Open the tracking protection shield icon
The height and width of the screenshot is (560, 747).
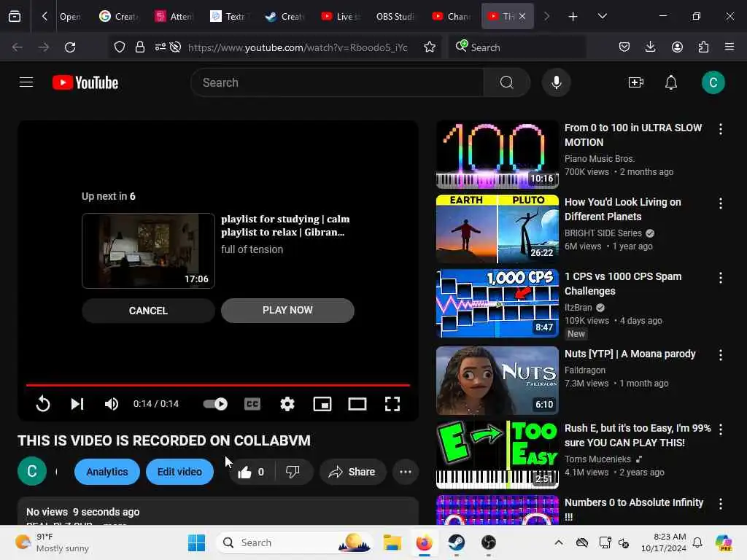pyautogui.click(x=120, y=47)
